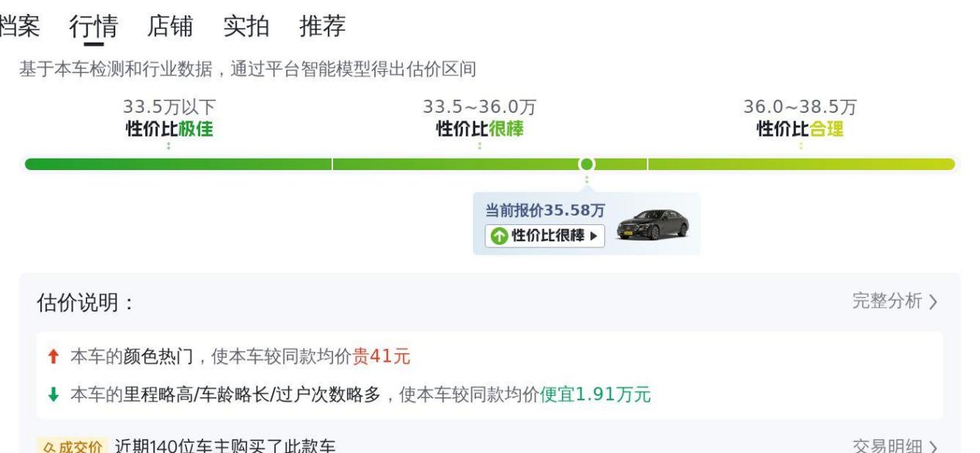Screen dimensions: 980x453
Task: Expand 完整分析 via its chevron
Action: pyautogui.click(x=933, y=302)
